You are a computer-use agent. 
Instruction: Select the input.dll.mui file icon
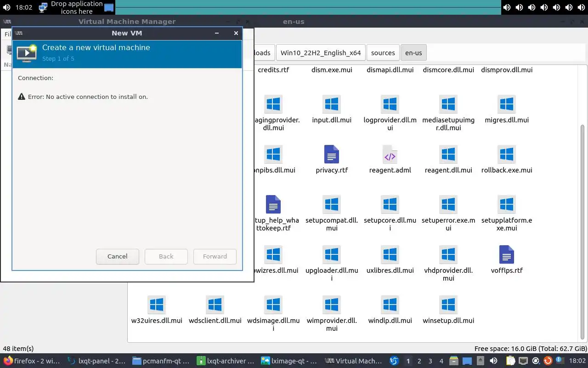[332, 104]
